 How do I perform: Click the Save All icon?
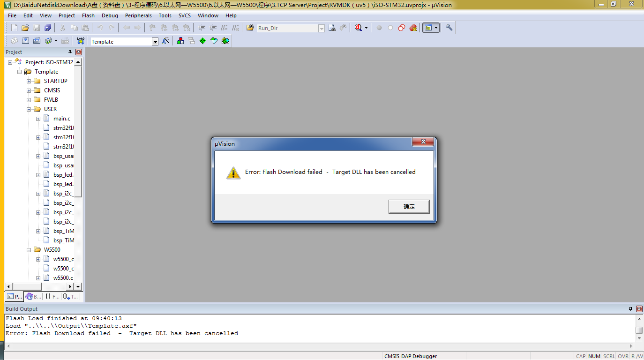coord(48,28)
